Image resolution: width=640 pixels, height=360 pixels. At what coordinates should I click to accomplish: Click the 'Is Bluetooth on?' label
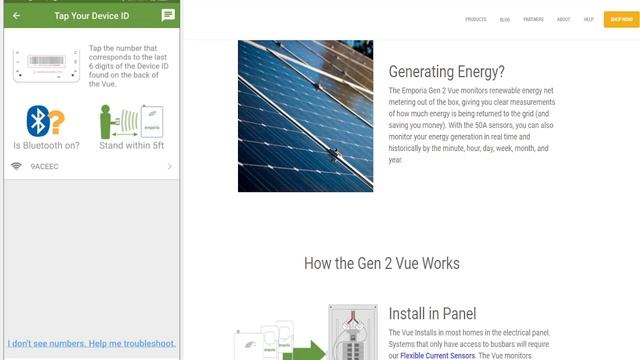coord(46,145)
